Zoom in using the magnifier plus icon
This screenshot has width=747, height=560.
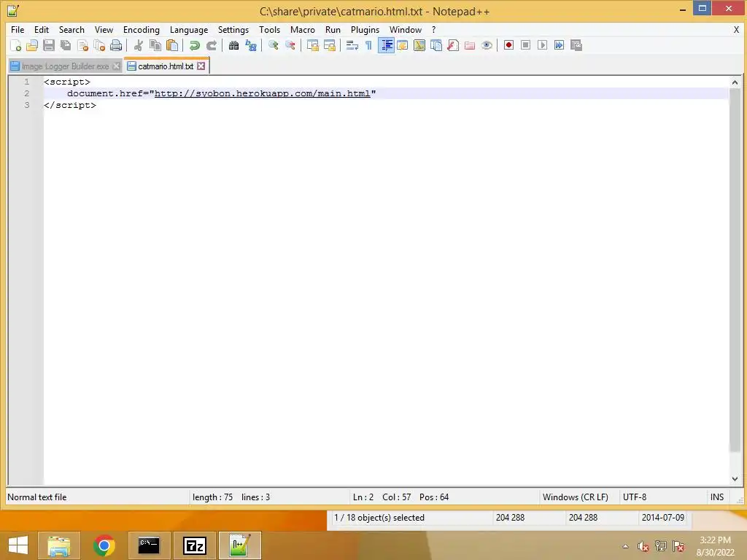coord(273,45)
